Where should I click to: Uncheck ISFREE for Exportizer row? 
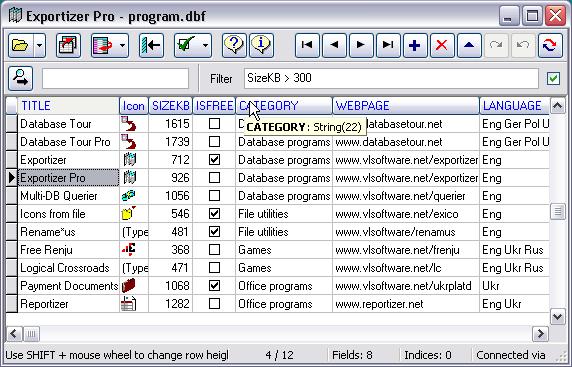pyautogui.click(x=214, y=160)
